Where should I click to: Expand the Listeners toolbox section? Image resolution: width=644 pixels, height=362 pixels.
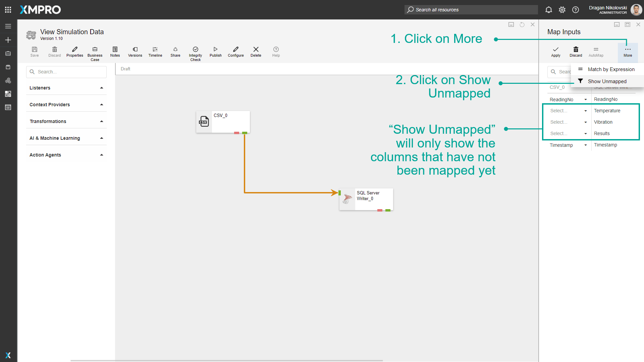coord(66,88)
